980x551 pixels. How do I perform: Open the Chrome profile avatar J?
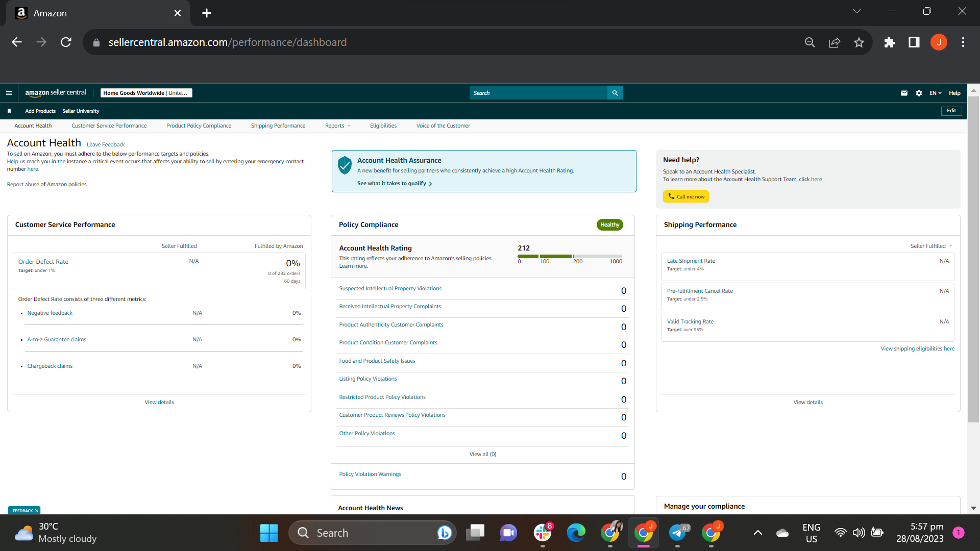(x=939, y=42)
